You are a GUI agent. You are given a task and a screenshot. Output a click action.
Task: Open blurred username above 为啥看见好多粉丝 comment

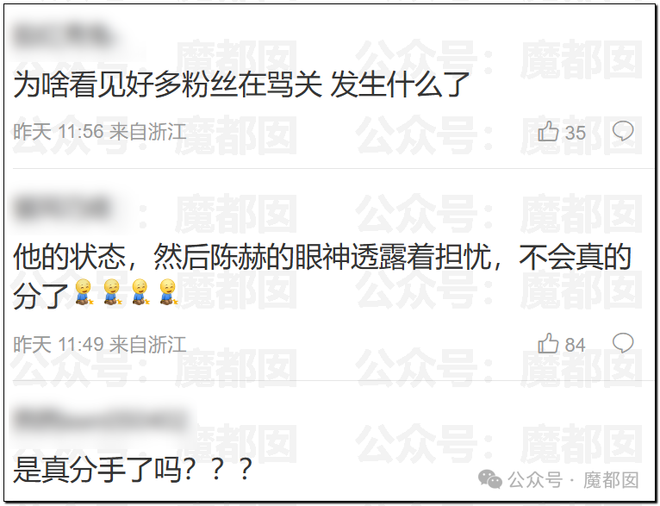[63, 37]
